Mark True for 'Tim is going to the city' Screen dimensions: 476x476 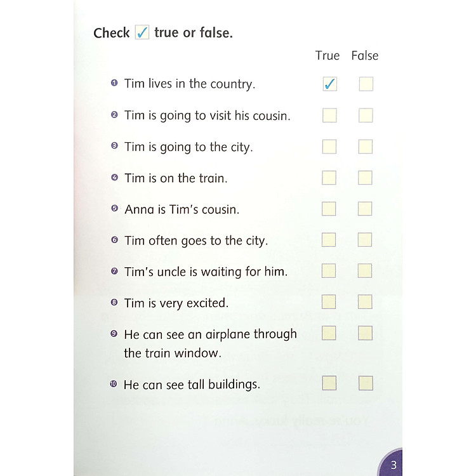329,147
